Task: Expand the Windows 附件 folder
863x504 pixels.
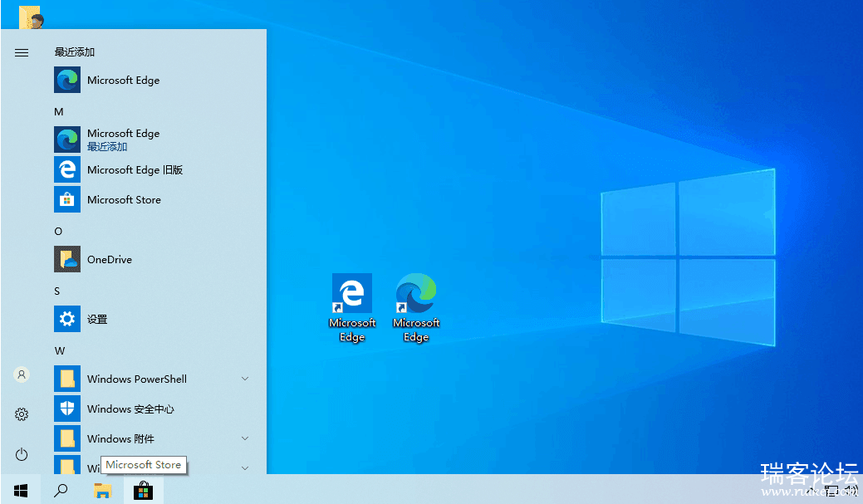Action: (x=151, y=438)
